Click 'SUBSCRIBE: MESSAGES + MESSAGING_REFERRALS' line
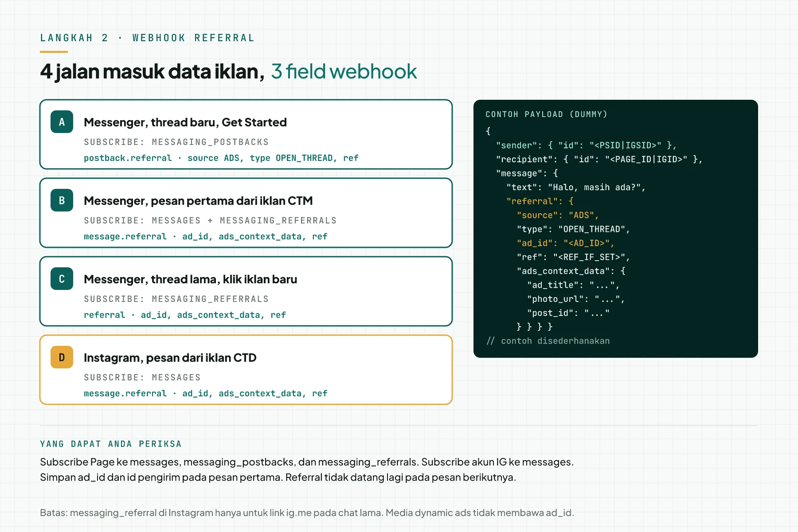Screen dimensions: 798x532 click(x=210, y=220)
